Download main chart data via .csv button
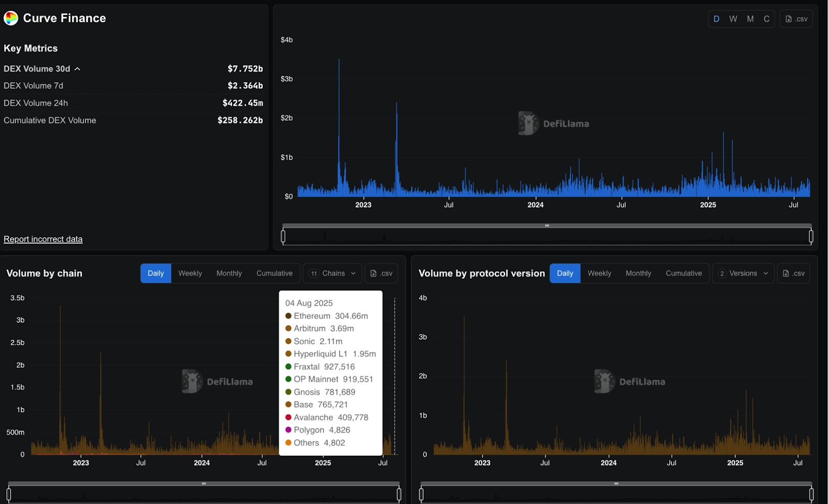 click(x=796, y=19)
